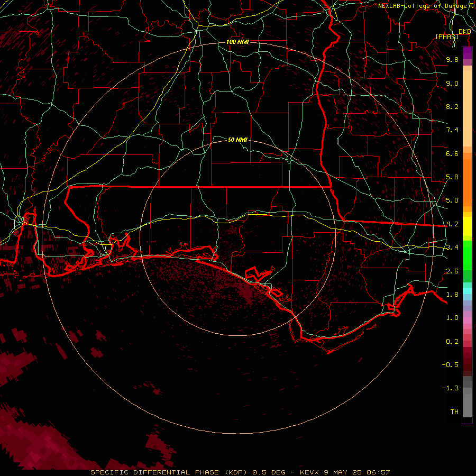Click the "TH" label on the scale
Image resolution: width=476 pixels, height=476 pixels.
point(454,412)
